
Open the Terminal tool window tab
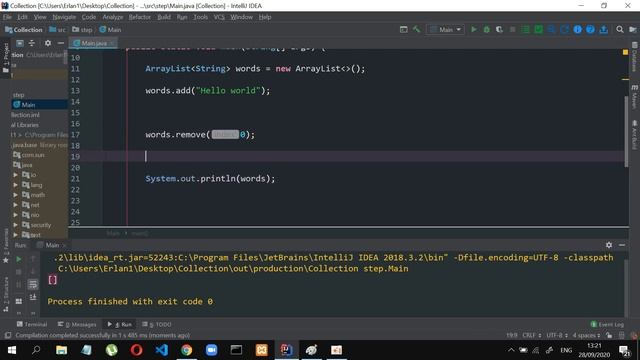[x=32, y=324]
